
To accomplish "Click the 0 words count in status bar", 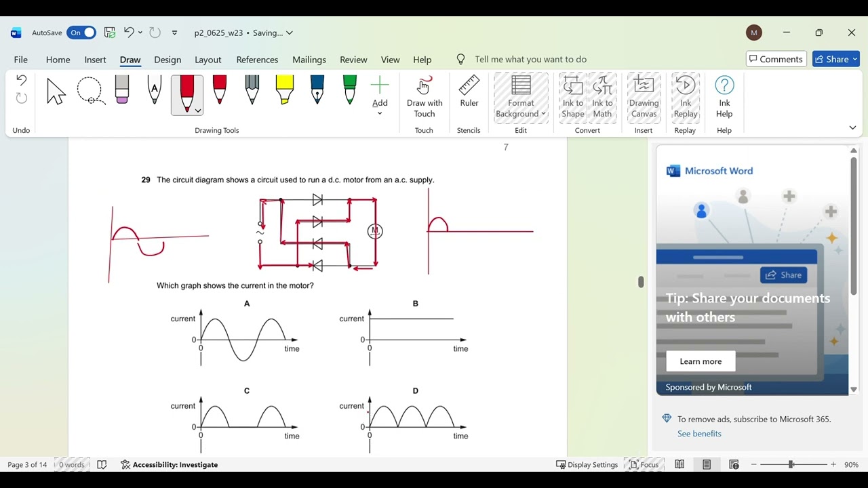I will point(72,465).
